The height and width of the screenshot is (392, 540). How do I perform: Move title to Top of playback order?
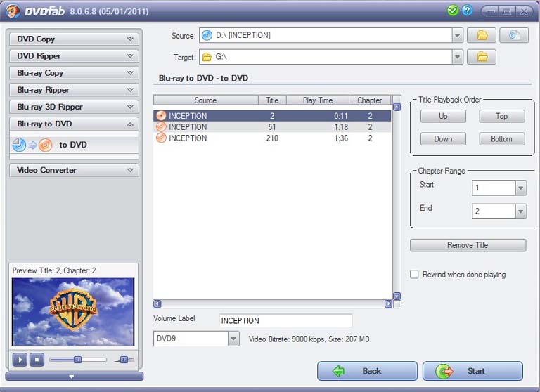(502, 116)
